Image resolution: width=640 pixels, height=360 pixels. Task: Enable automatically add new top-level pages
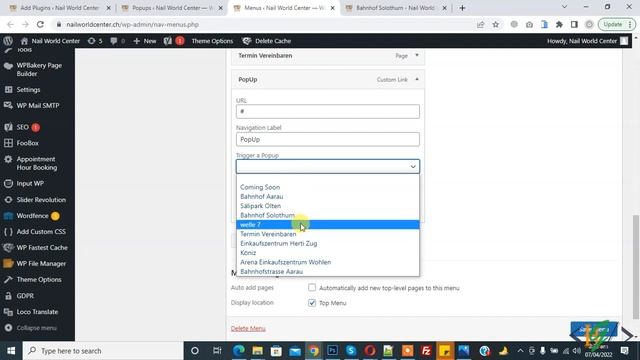[x=312, y=288]
